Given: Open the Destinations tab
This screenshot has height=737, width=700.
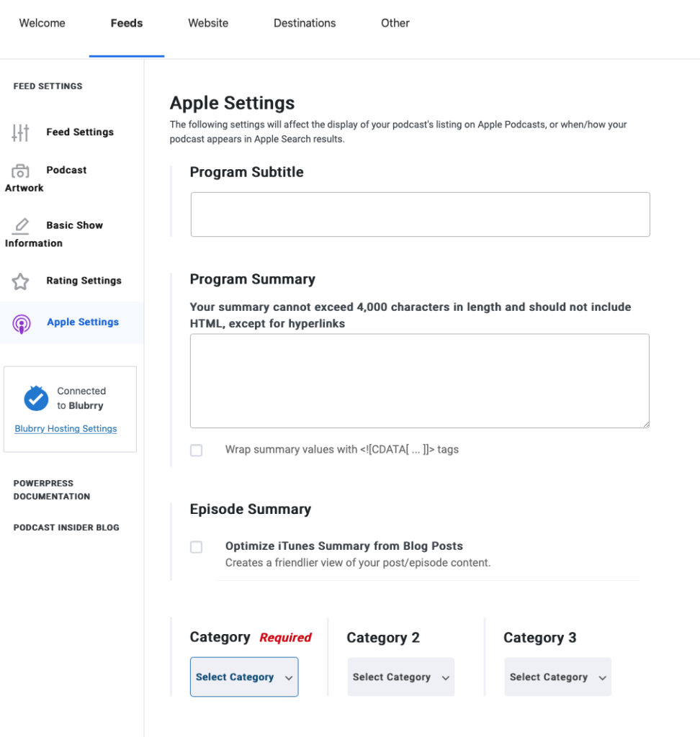Looking at the screenshot, I should point(305,23).
